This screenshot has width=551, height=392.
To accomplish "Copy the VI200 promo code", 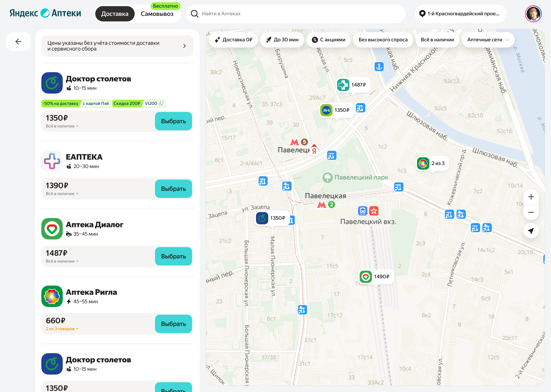I will tap(161, 104).
